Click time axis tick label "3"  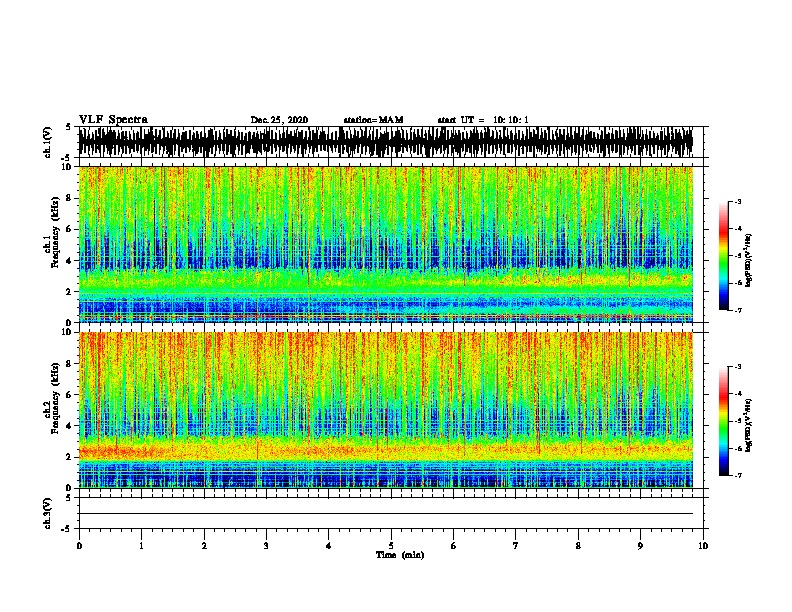tap(266, 546)
